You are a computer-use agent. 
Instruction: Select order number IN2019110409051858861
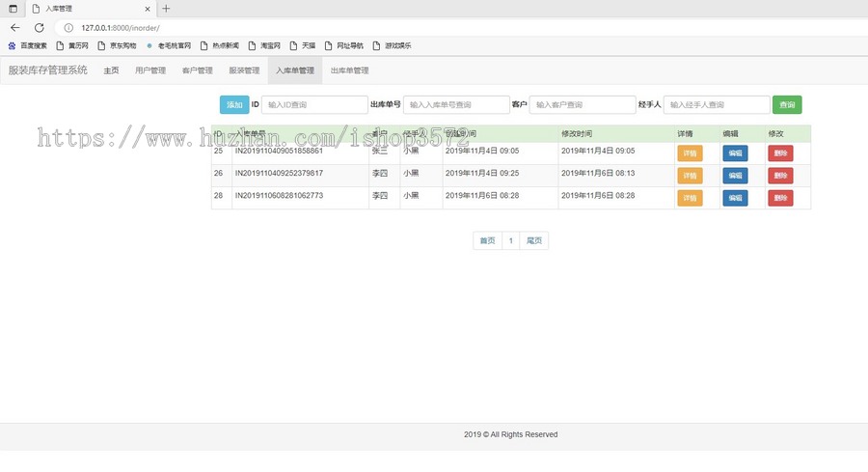[279, 151]
